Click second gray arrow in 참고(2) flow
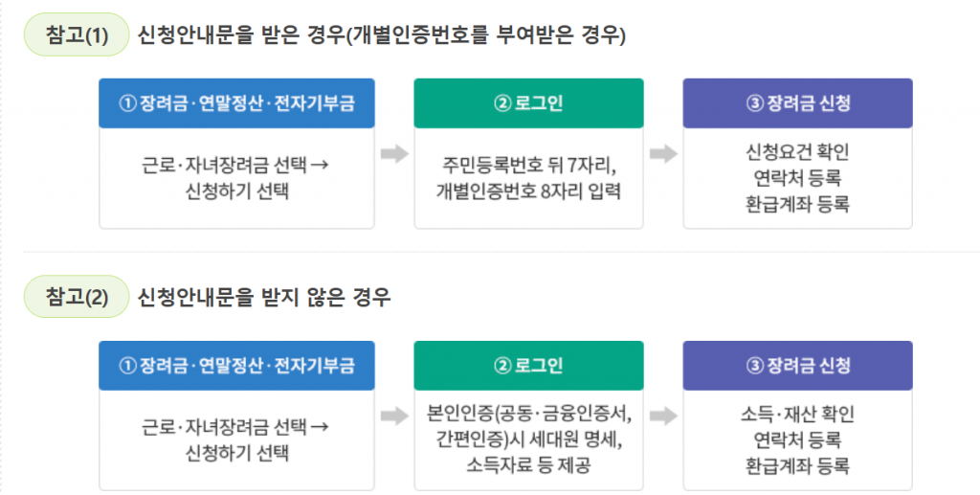The image size is (980, 495). tap(664, 416)
